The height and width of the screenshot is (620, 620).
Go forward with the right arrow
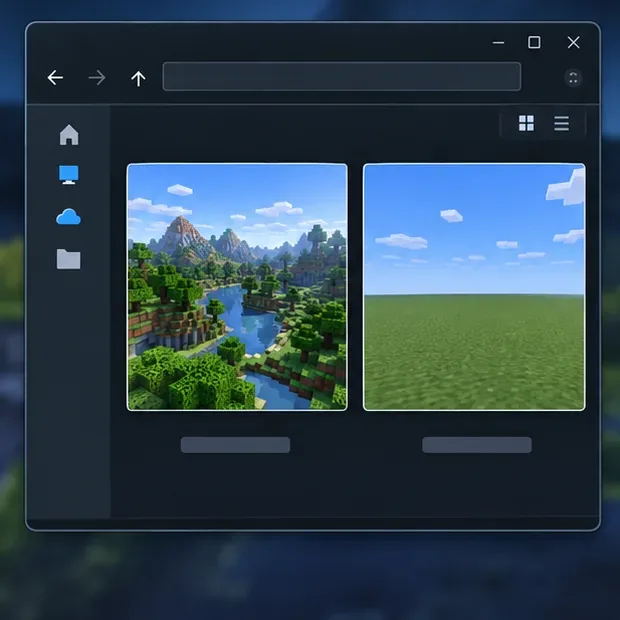[97, 78]
